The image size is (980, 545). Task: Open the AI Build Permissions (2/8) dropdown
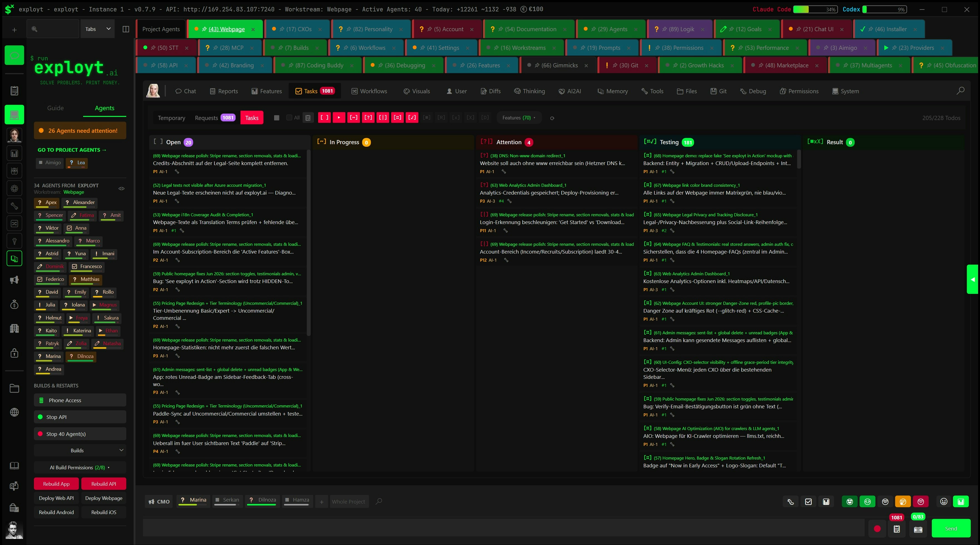(x=80, y=467)
